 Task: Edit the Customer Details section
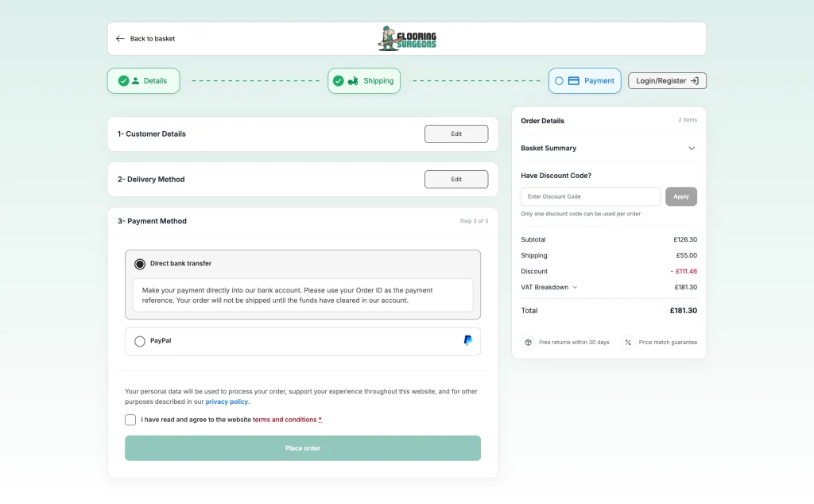click(456, 134)
